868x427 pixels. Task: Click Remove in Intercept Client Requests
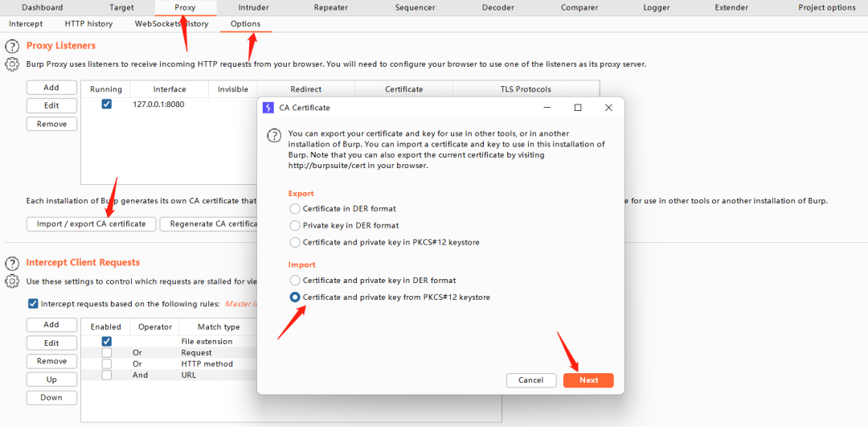[51, 361]
